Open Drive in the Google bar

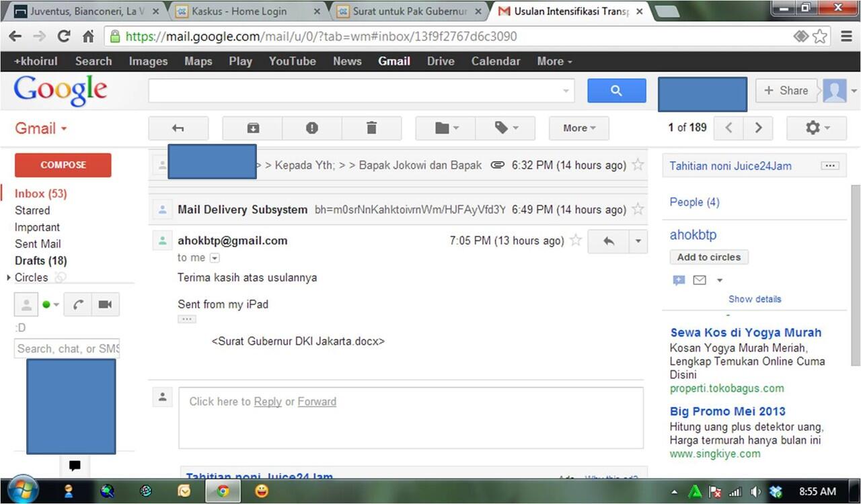(441, 61)
